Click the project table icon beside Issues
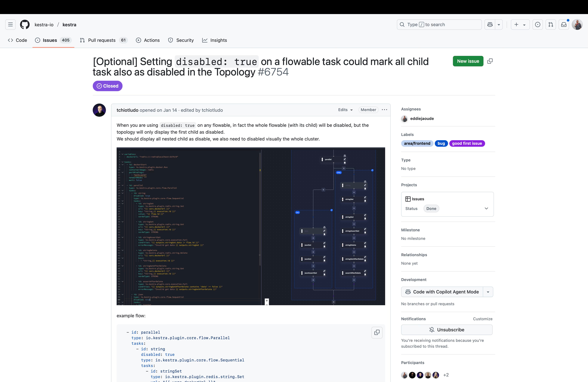 408,199
